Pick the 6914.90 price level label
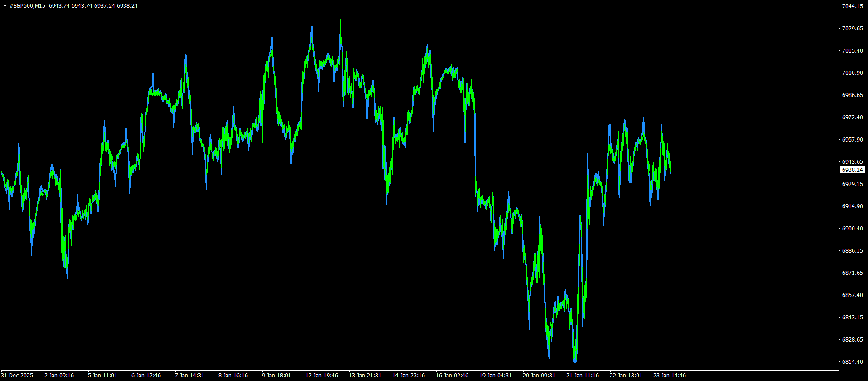Viewport: 868px width, 381px height. pyautogui.click(x=852, y=206)
